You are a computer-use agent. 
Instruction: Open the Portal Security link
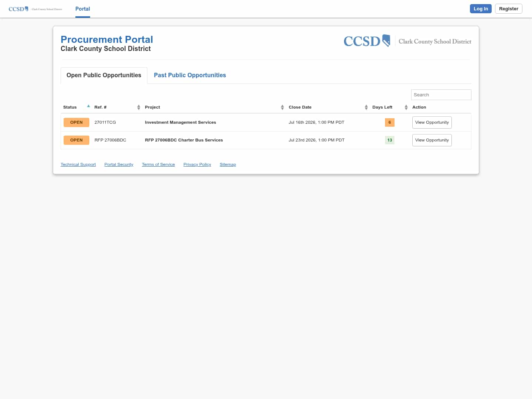pyautogui.click(x=119, y=164)
